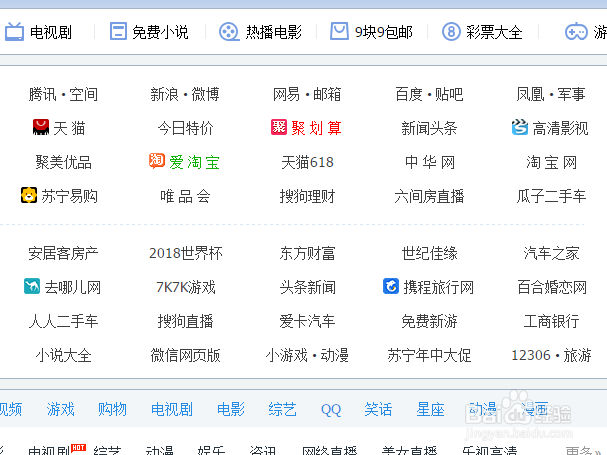Open the 网易·邮箱 link
The width and height of the screenshot is (607, 455).
[307, 94]
